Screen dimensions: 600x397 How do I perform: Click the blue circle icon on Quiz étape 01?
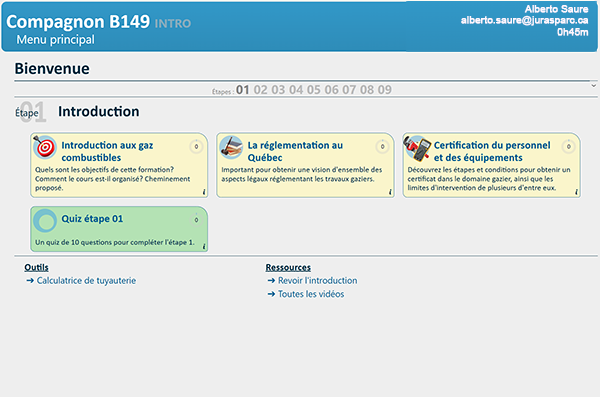tap(45, 221)
